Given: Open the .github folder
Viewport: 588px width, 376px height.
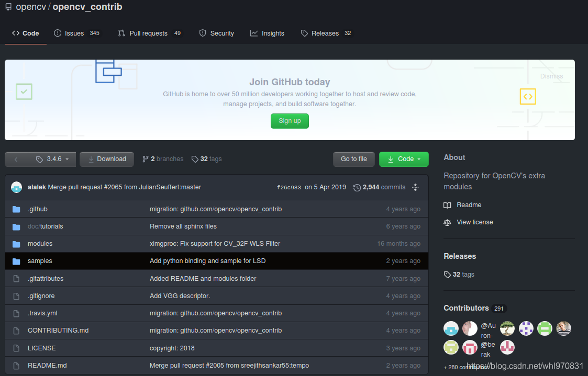Looking at the screenshot, I should (x=38, y=209).
